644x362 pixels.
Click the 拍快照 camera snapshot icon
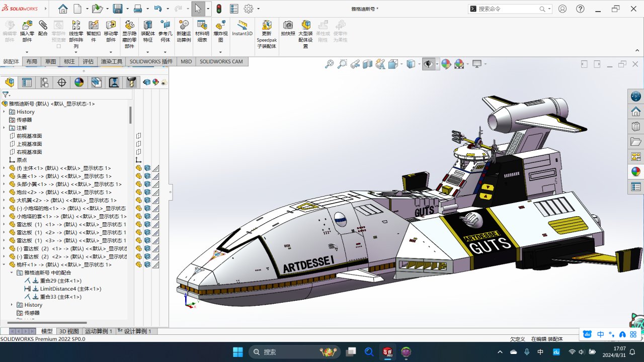(288, 25)
